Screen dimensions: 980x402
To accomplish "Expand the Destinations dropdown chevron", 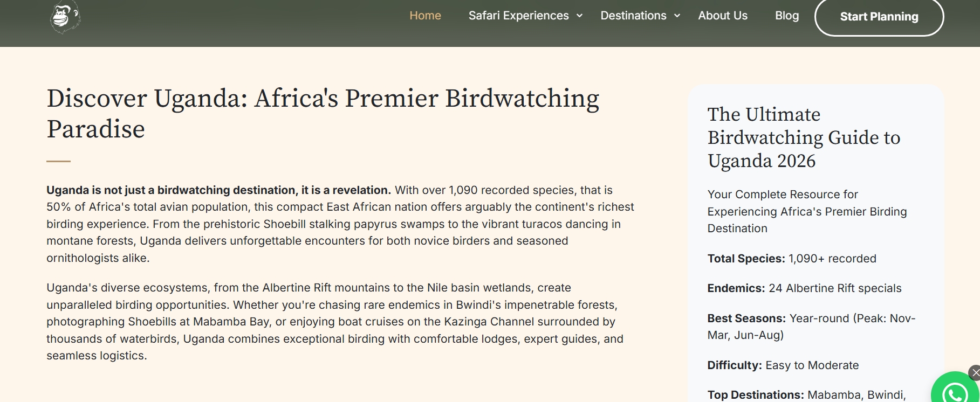I will tap(677, 16).
